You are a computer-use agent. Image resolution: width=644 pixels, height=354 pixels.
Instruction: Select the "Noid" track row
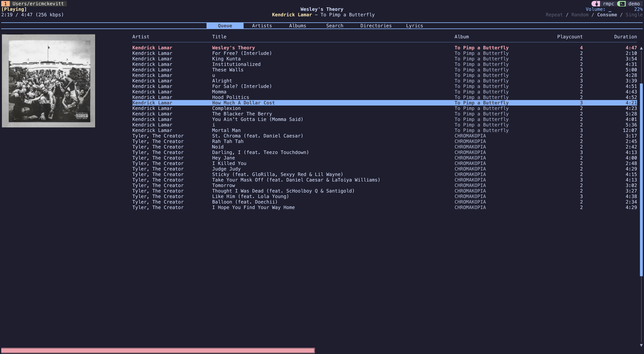(x=385, y=147)
